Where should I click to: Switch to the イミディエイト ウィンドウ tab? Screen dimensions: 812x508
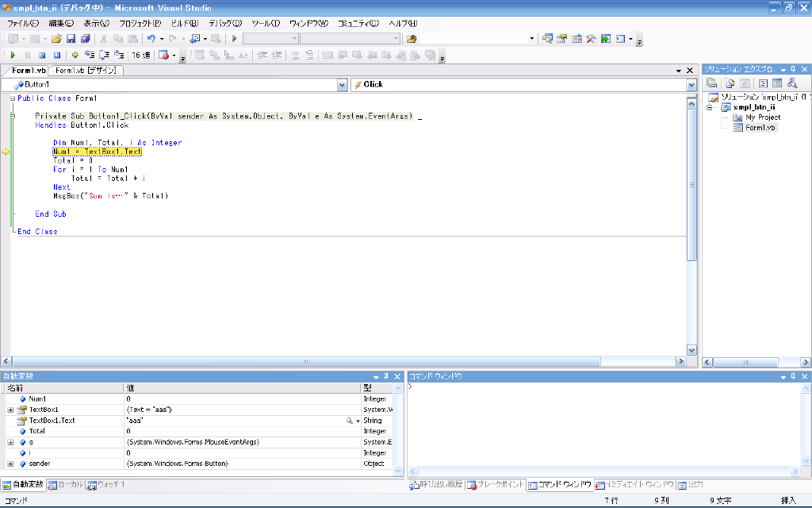[x=635, y=485]
